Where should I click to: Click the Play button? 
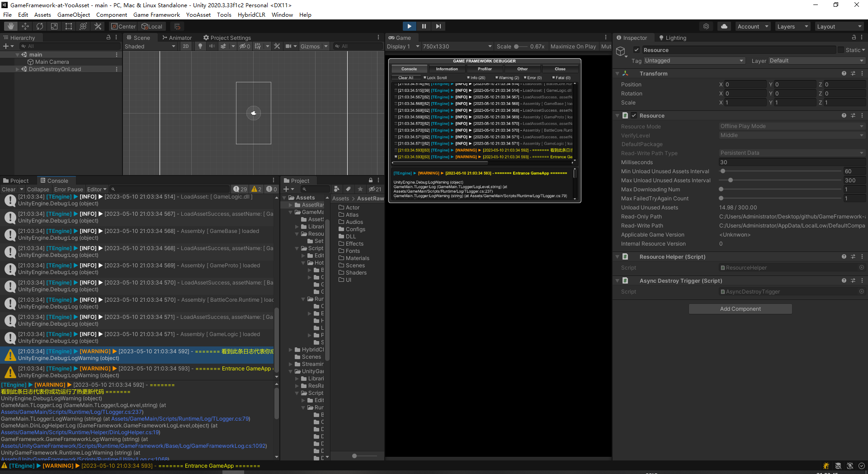pyautogui.click(x=409, y=26)
